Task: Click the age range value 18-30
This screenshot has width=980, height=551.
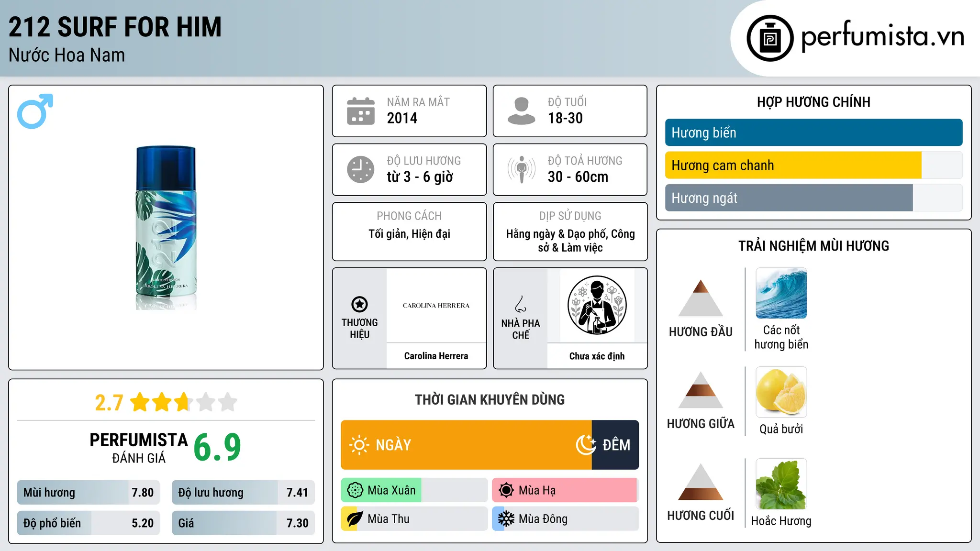Action: pyautogui.click(x=565, y=118)
